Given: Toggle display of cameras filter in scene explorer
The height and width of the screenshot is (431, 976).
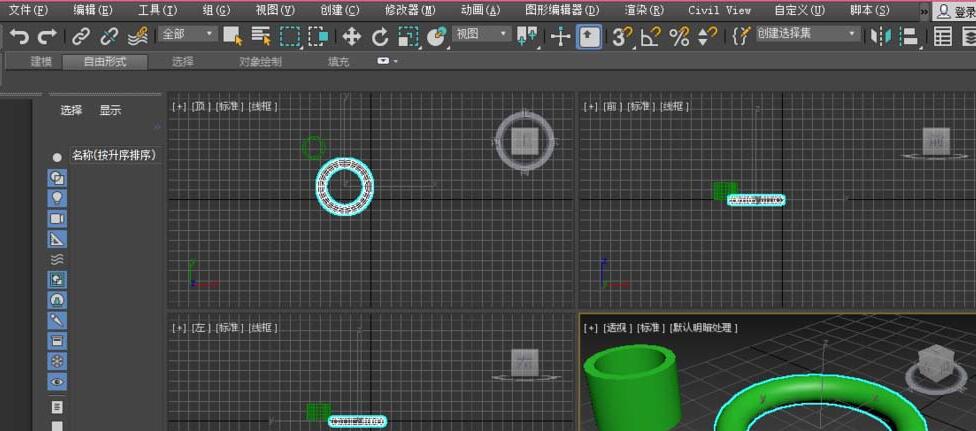Looking at the screenshot, I should [57, 218].
